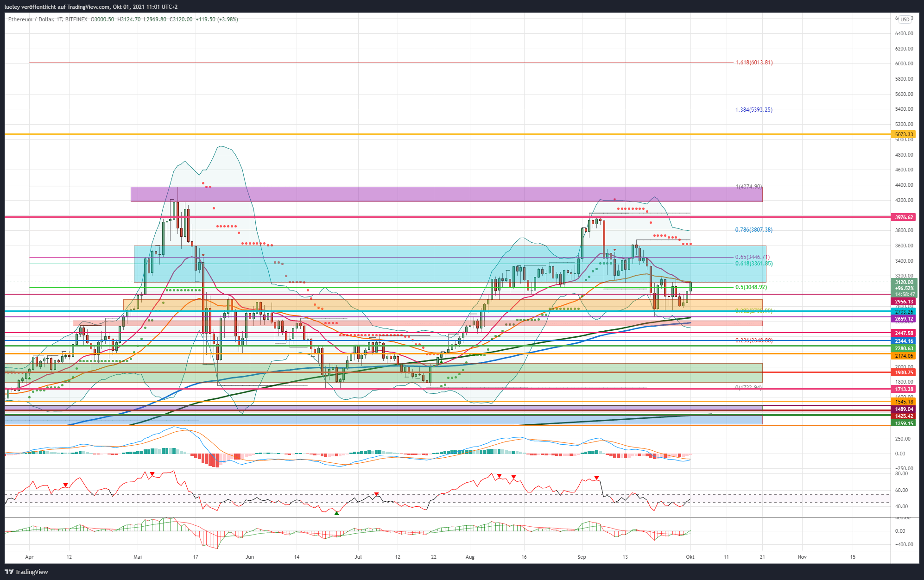Select the yellow 5073.33 price label

pos(904,134)
